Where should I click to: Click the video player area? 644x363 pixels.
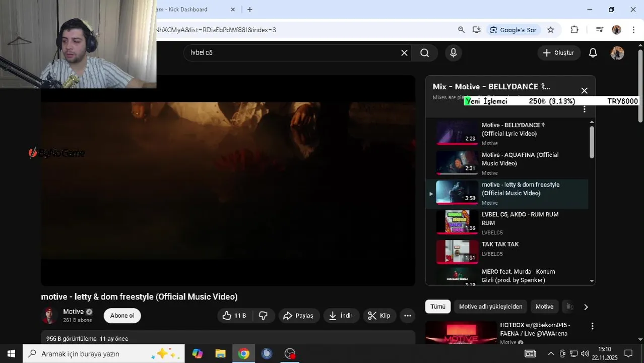click(228, 180)
